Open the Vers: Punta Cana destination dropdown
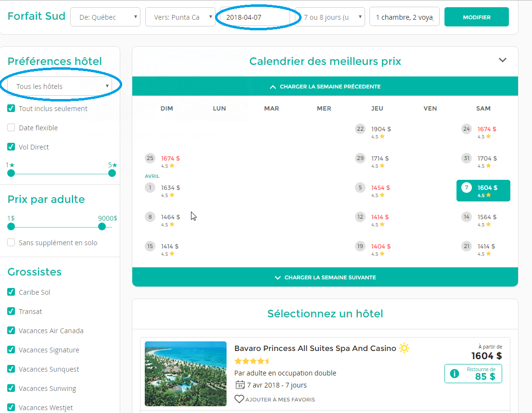The image size is (532, 413). [180, 17]
